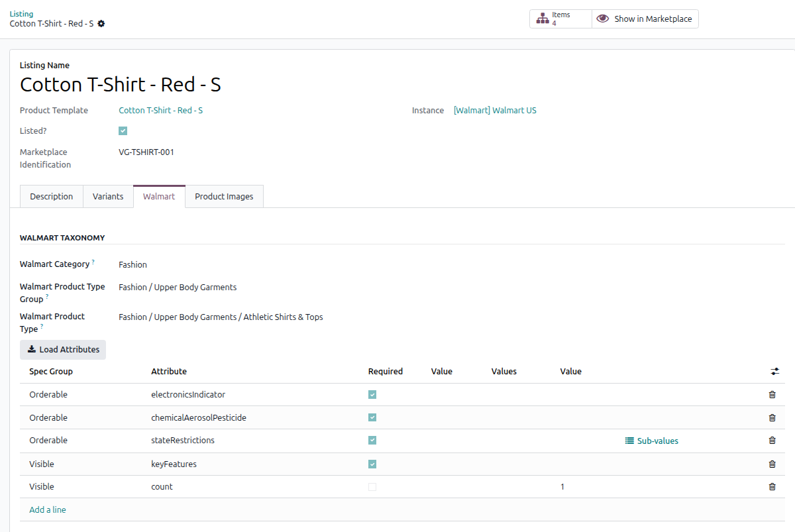Select the electronicsIndicator attribute cell
The image size is (795, 532).
pyautogui.click(x=188, y=395)
